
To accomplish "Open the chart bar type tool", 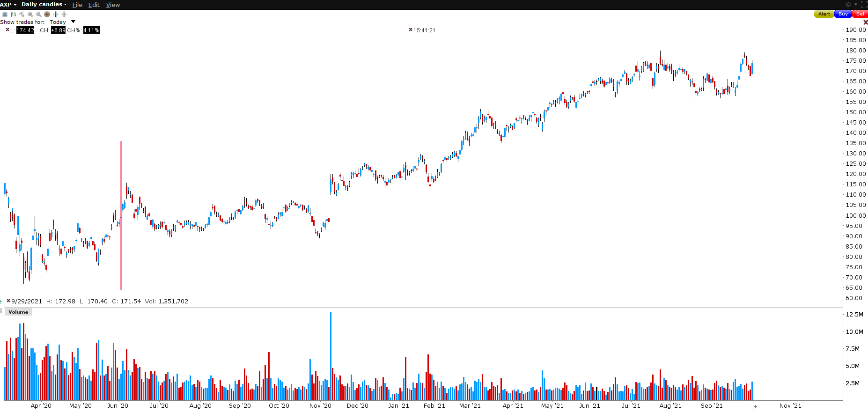I will 13,14.
